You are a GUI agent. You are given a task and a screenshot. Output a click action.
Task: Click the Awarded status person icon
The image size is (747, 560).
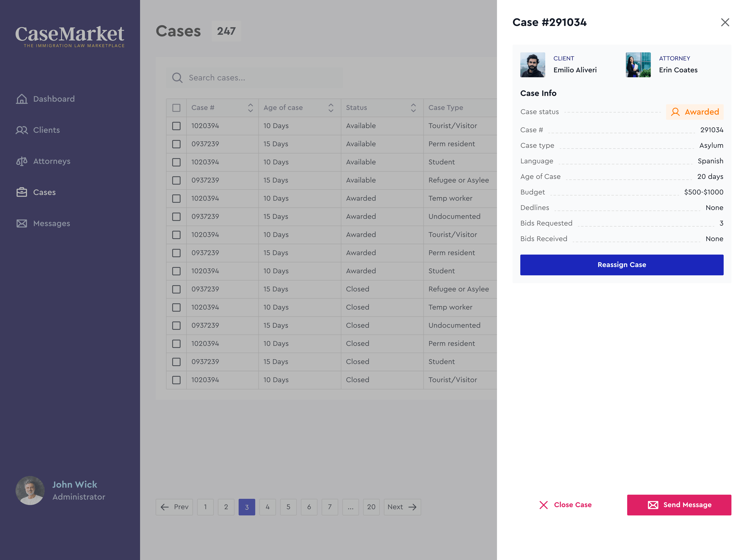pos(675,112)
